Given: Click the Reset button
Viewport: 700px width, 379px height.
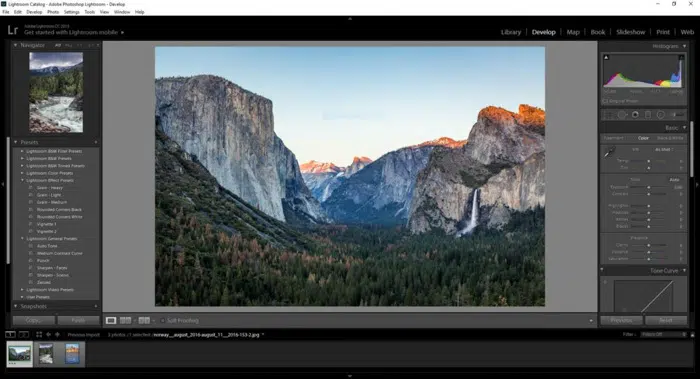Looking at the screenshot, I should [x=666, y=321].
